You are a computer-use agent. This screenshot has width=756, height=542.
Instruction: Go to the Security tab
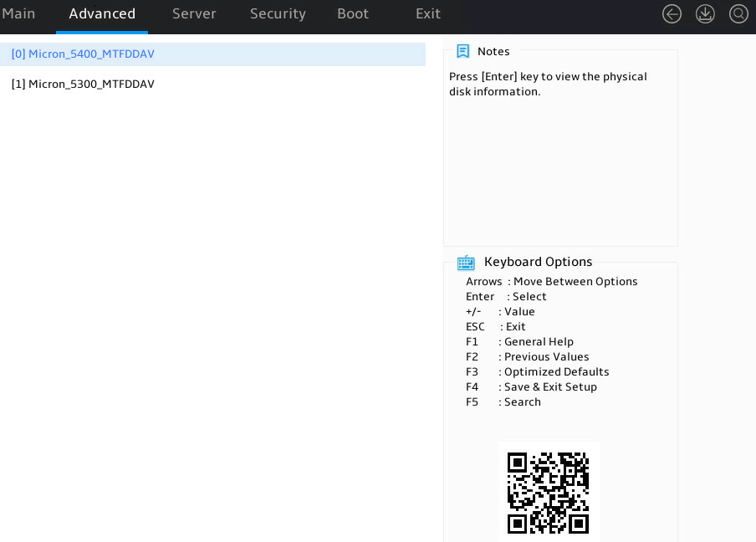pyautogui.click(x=278, y=14)
